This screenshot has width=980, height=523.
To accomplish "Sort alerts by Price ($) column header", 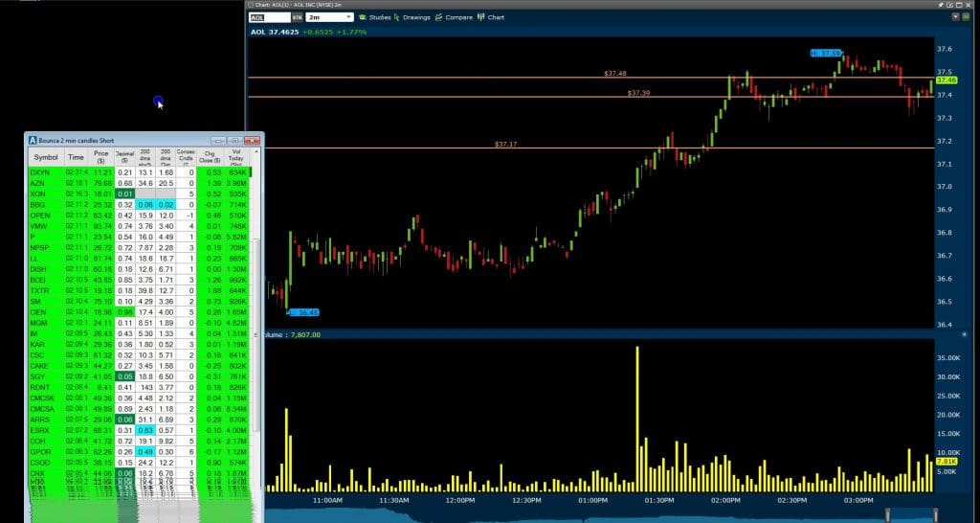I will click(101, 158).
